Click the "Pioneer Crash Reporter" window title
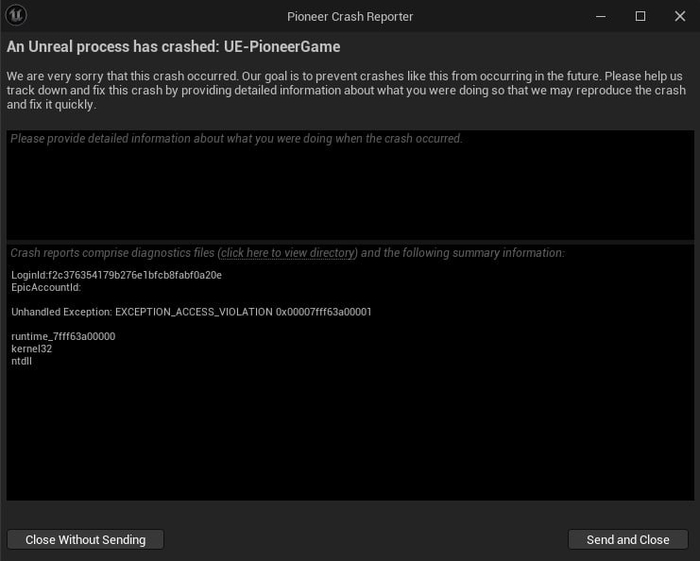 click(x=350, y=16)
